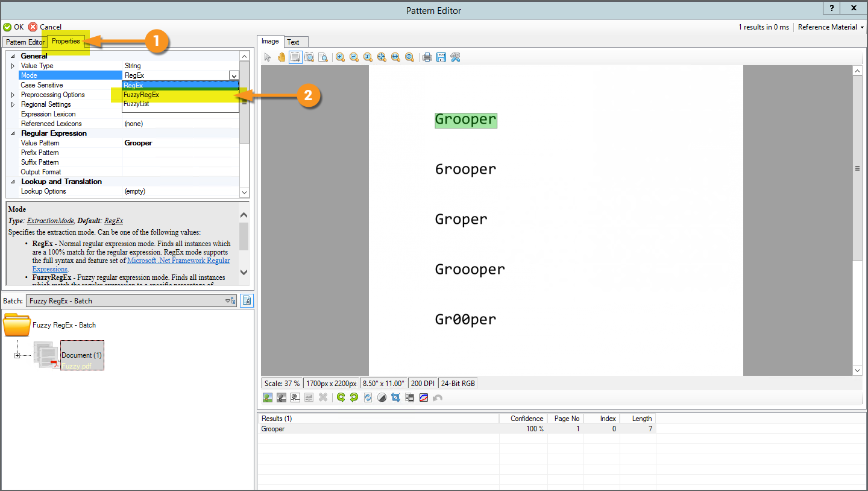Collapse the Regular Expression group
The height and width of the screenshot is (491, 868).
(x=13, y=133)
